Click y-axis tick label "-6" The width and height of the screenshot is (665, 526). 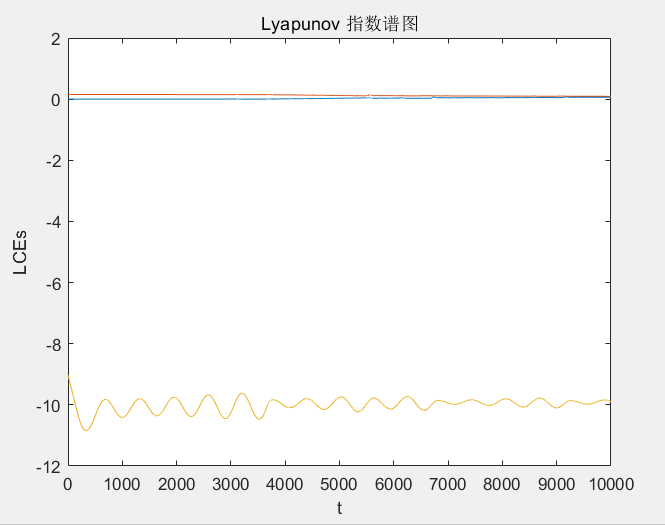53,283
